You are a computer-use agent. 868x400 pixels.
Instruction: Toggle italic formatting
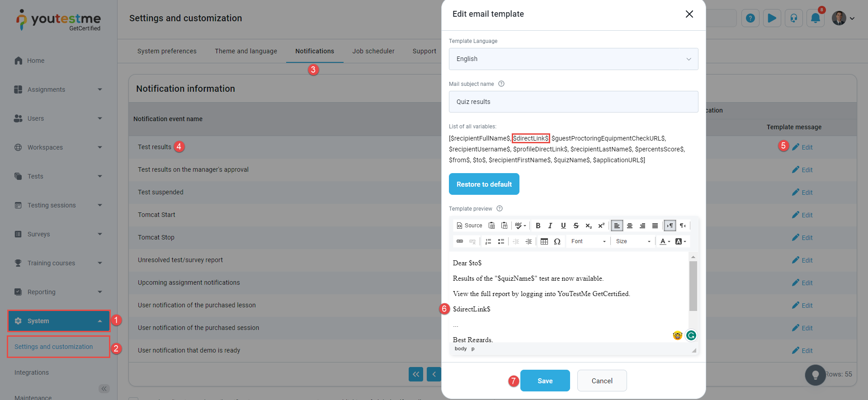tap(550, 226)
